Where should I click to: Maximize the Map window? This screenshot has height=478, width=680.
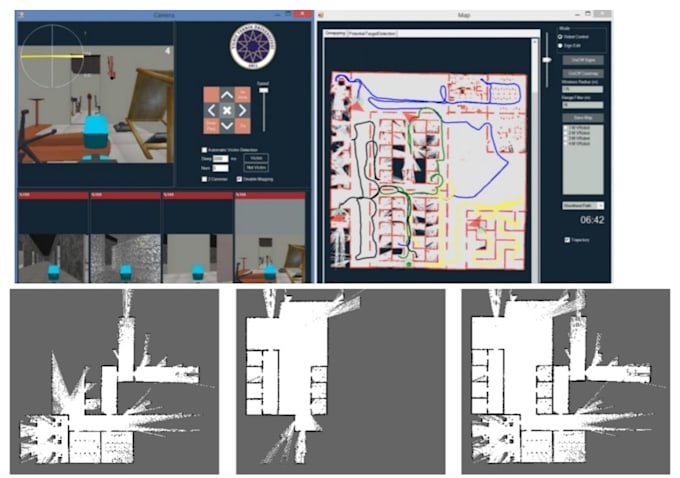pos(588,14)
